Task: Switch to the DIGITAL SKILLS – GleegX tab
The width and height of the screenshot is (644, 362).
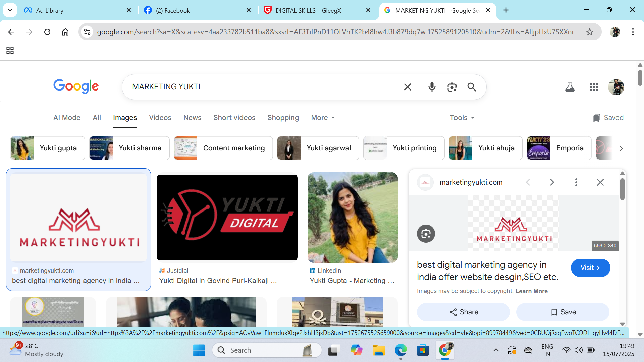Action: (308, 10)
